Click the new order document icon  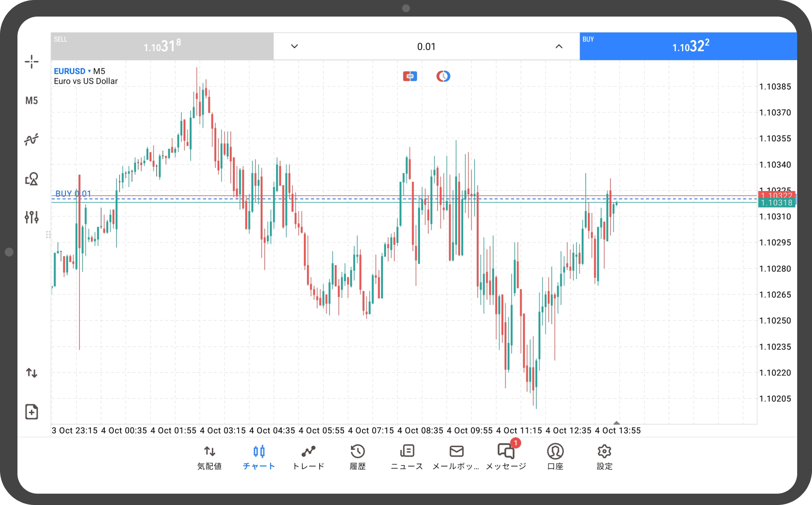click(x=31, y=412)
